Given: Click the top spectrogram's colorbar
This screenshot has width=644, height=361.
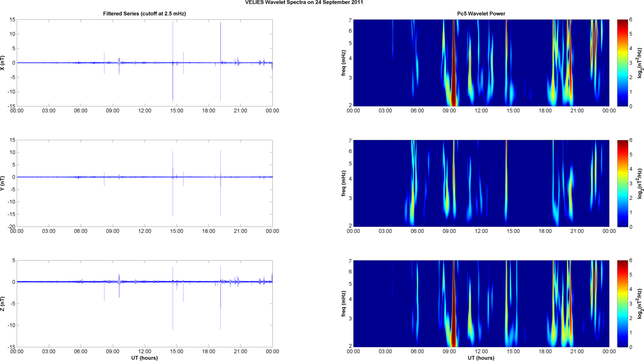Looking at the screenshot, I should (622, 63).
